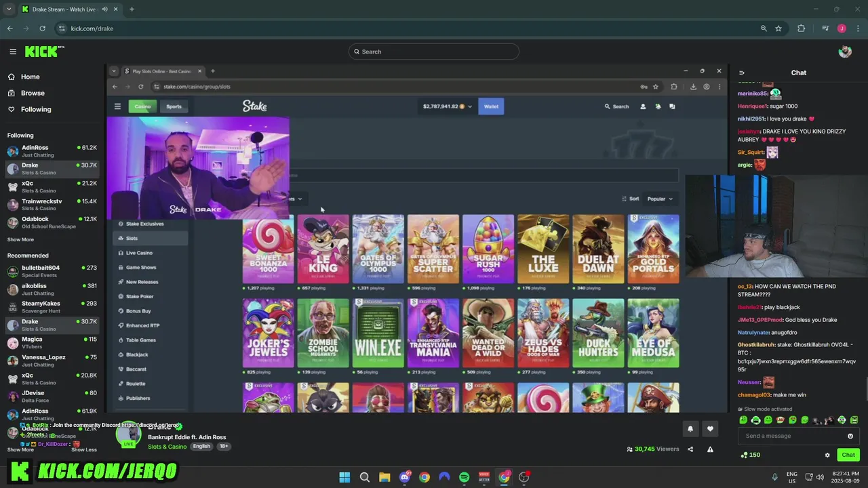868x488 pixels.
Task: Open Chrome profile J avatar
Action: (x=842, y=28)
